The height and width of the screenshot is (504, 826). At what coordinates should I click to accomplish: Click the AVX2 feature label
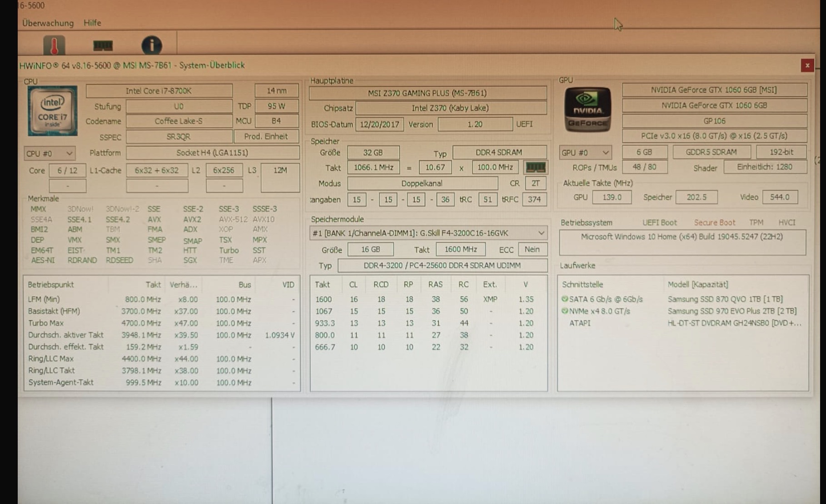192,219
